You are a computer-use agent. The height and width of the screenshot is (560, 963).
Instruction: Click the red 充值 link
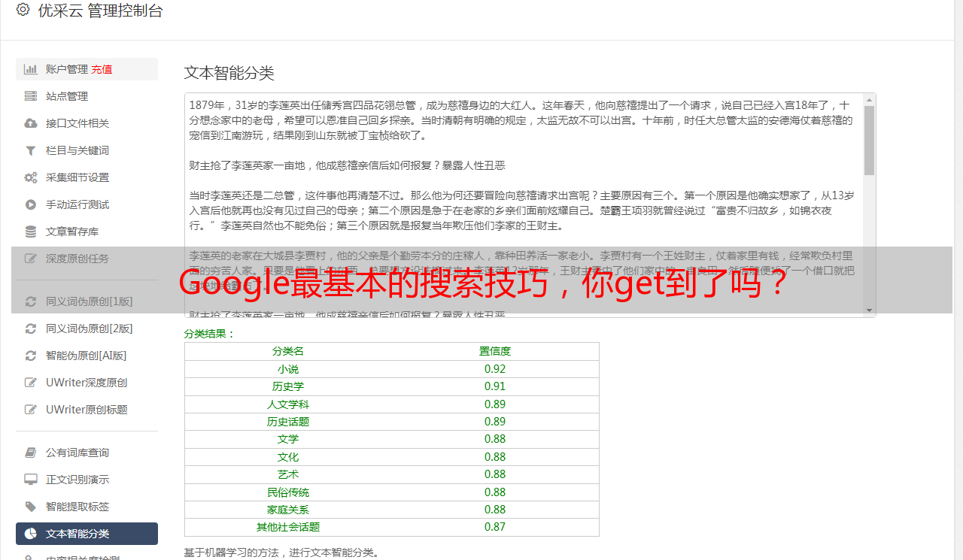pos(102,69)
